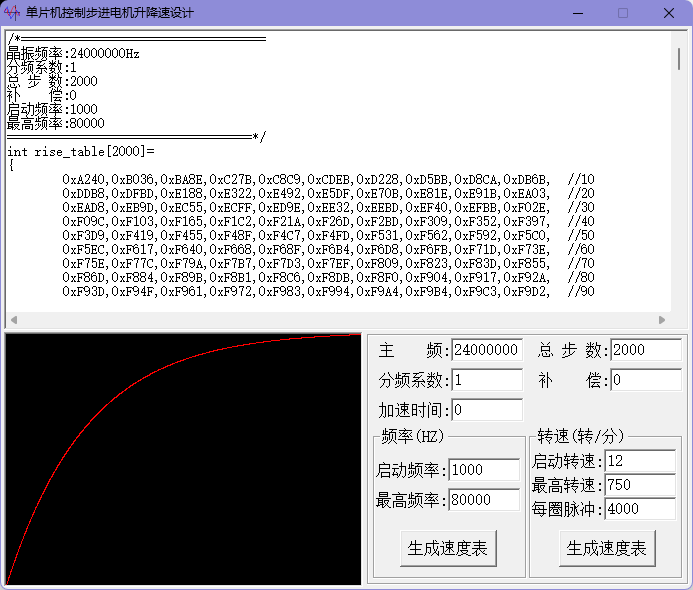693x590 pixels.
Task: Click the value 0xDB6B in first row
Action: (526, 179)
